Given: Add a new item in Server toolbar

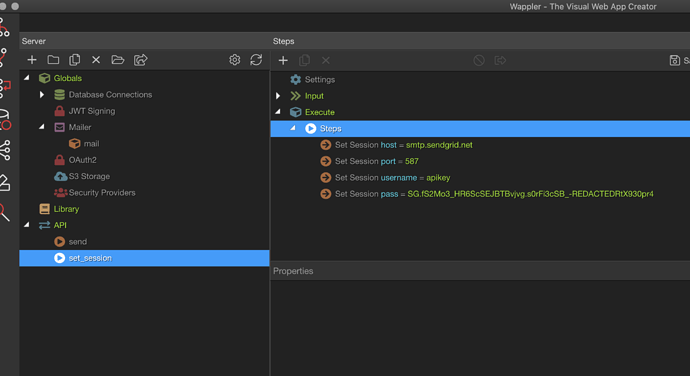Looking at the screenshot, I should 32,60.
